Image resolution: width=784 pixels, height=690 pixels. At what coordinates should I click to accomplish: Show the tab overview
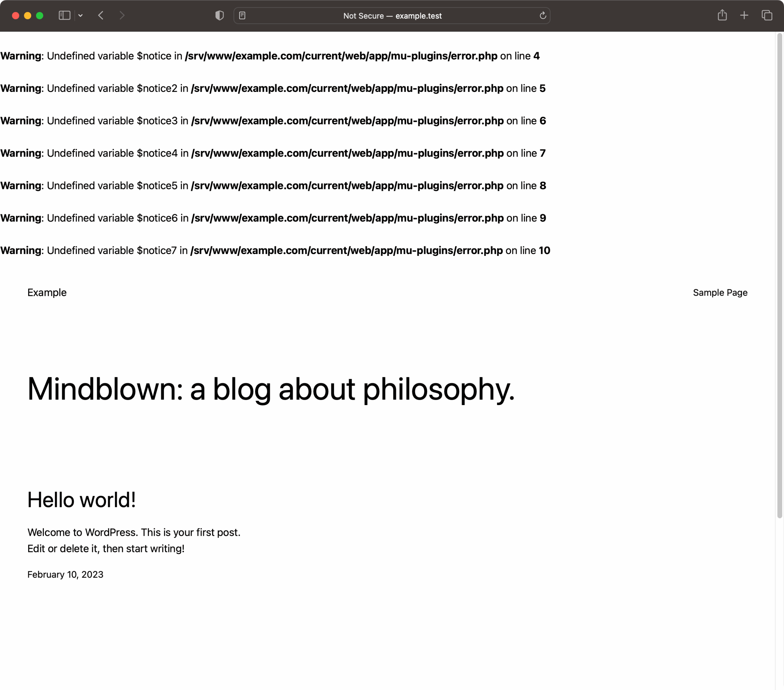point(767,15)
